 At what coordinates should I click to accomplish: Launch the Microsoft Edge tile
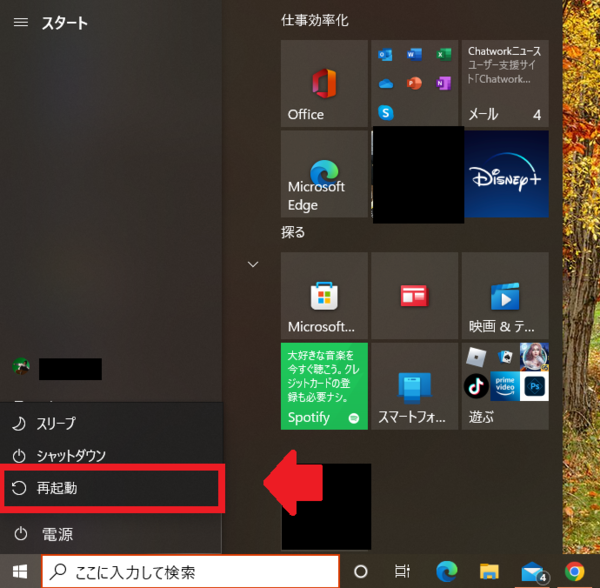point(324,174)
